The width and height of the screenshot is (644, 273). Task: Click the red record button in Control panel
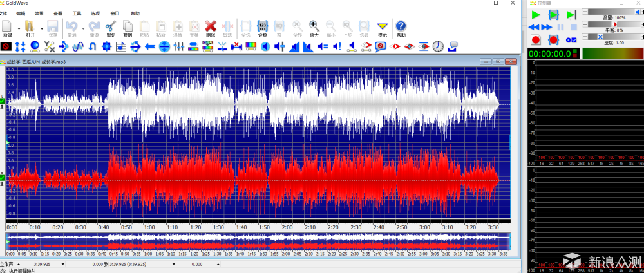[536, 40]
